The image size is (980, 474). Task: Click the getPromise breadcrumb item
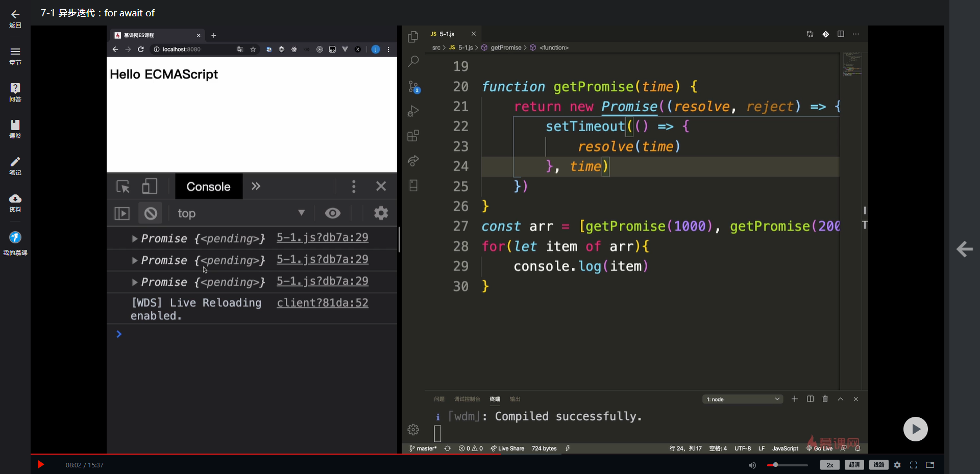coord(502,47)
